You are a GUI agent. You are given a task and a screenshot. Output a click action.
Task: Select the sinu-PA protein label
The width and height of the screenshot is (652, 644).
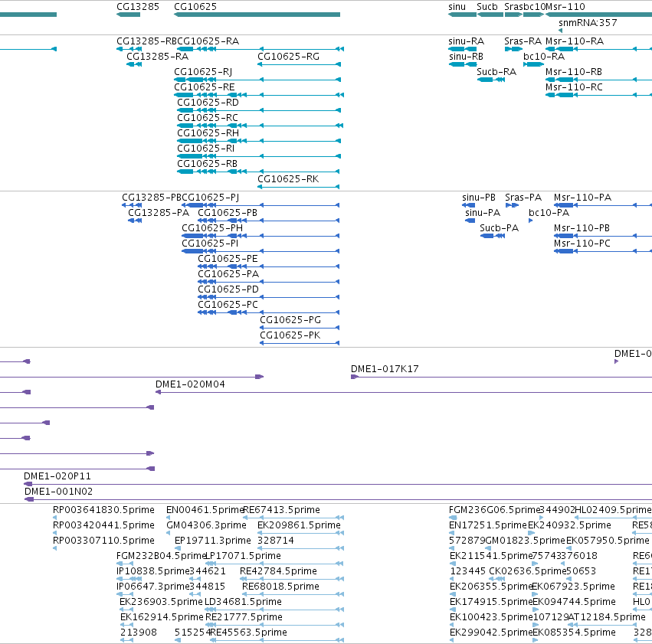point(483,213)
